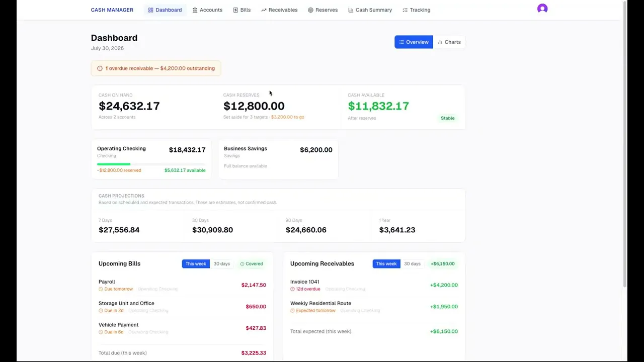Click the Total expected (this week) label
644x362 pixels.
pos(321,331)
